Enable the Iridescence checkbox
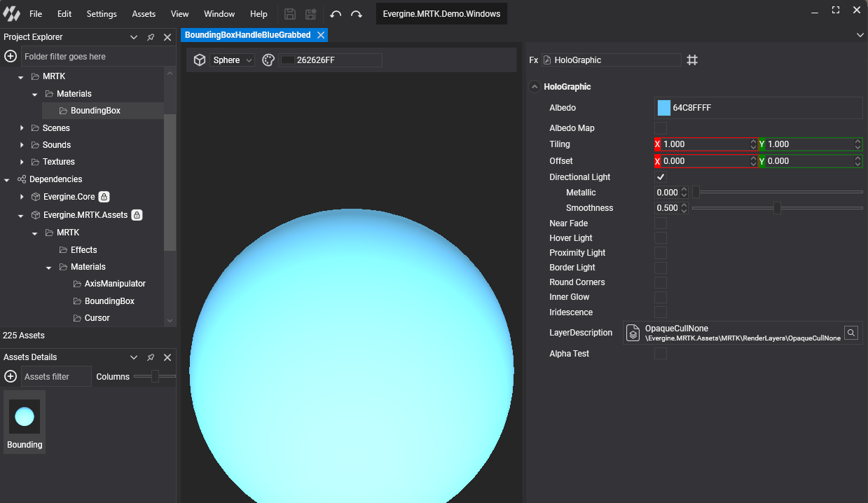This screenshot has height=503, width=868. pyautogui.click(x=660, y=312)
